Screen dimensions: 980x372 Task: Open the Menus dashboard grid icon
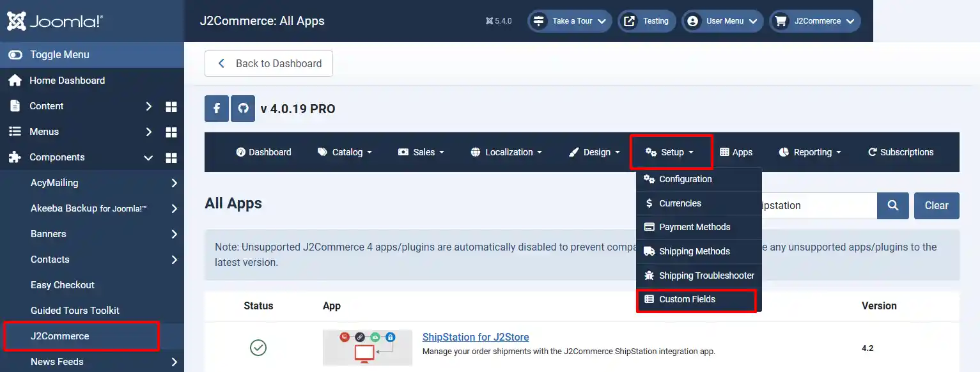click(171, 132)
